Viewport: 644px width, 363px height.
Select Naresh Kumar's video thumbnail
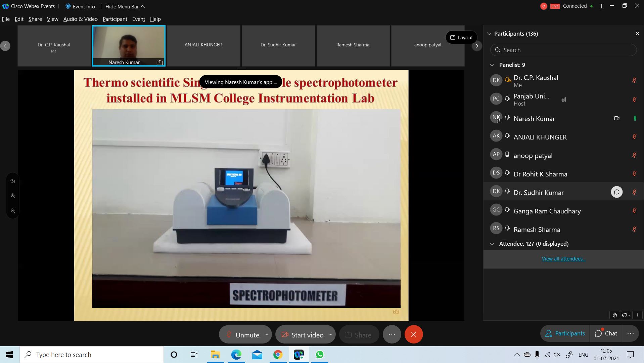pyautogui.click(x=129, y=46)
